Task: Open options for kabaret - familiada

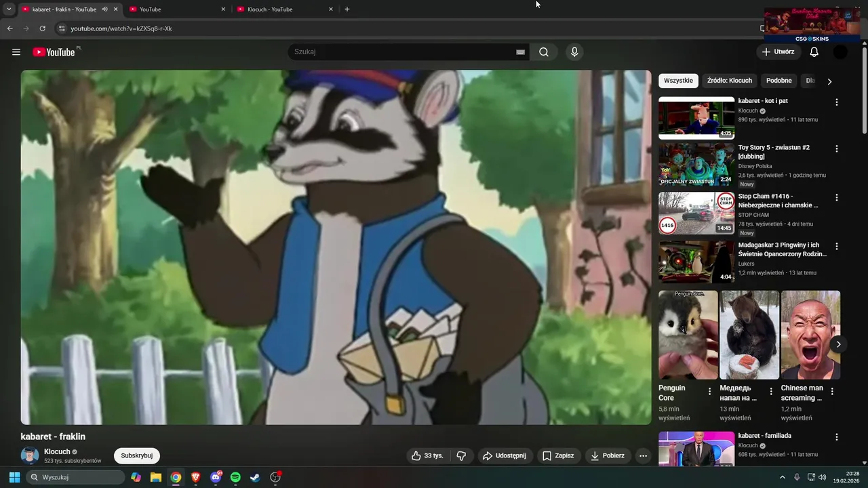Action: [836, 437]
